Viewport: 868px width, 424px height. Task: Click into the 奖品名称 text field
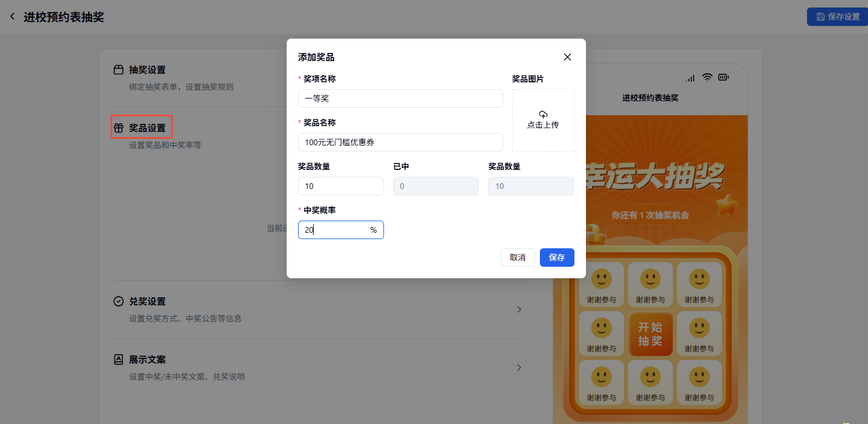[x=400, y=142]
